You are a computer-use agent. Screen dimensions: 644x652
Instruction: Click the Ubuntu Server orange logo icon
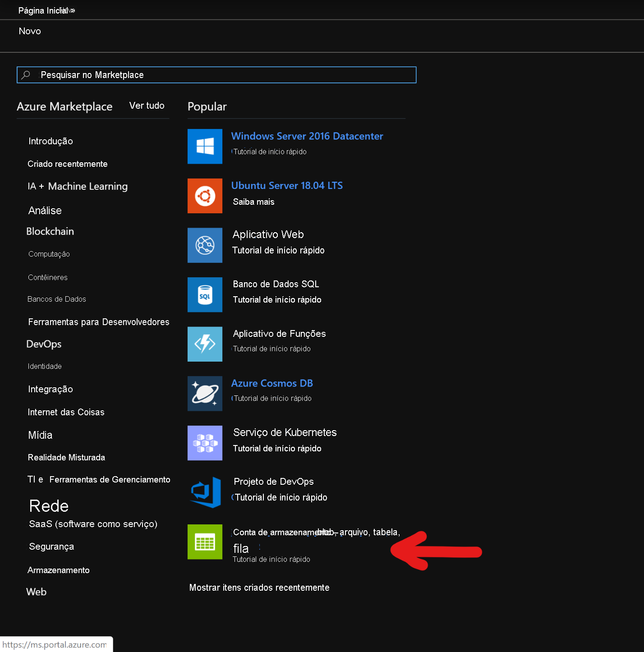(x=205, y=196)
